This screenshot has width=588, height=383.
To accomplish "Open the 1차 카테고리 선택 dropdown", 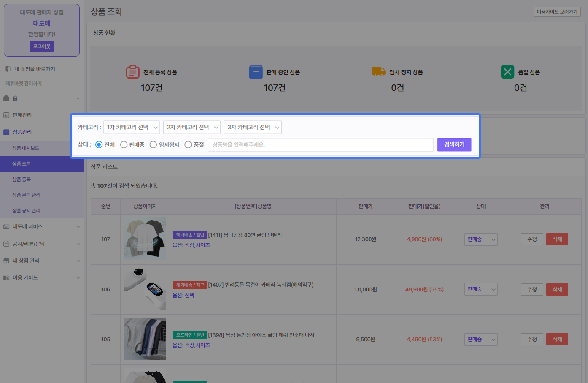I will (132, 127).
